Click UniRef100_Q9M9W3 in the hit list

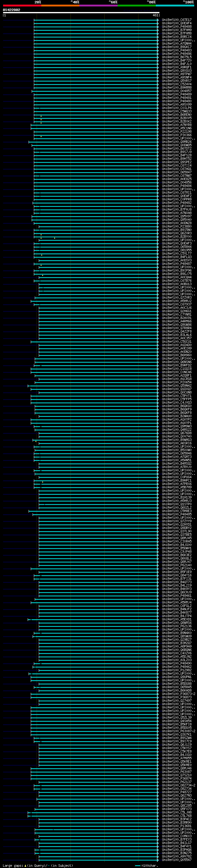[x=176, y=426]
